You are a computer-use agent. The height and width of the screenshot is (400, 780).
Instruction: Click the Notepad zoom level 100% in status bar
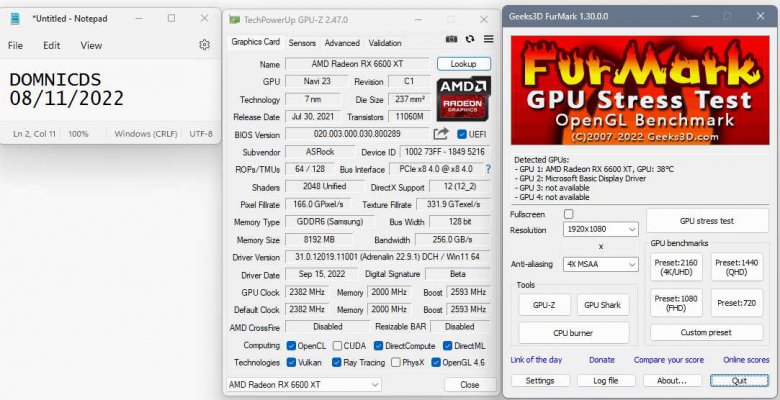click(x=78, y=134)
